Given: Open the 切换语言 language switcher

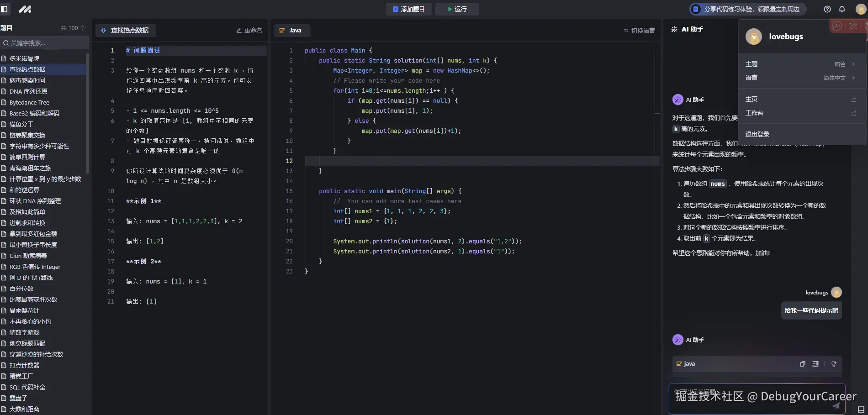Looking at the screenshot, I should [x=639, y=30].
